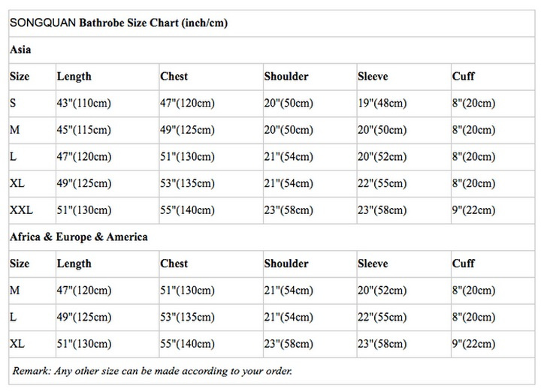This screenshot has width=541, height=392.
Task: Select the Shoulder header in Asia table
Action: (x=286, y=76)
